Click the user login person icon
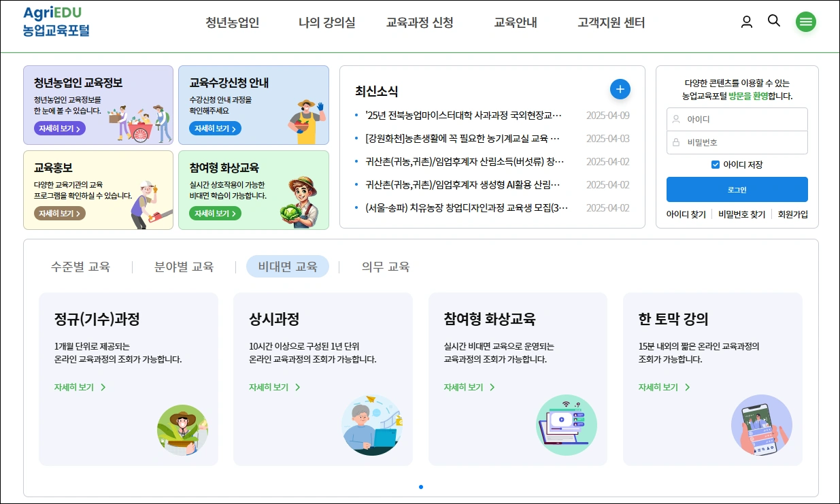840x504 pixels. pyautogui.click(x=746, y=22)
